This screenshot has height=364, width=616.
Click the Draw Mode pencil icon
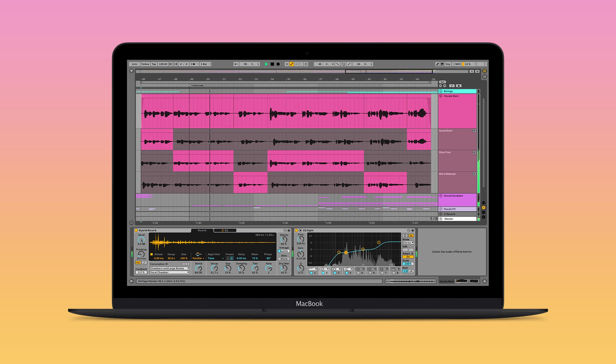pos(437,64)
